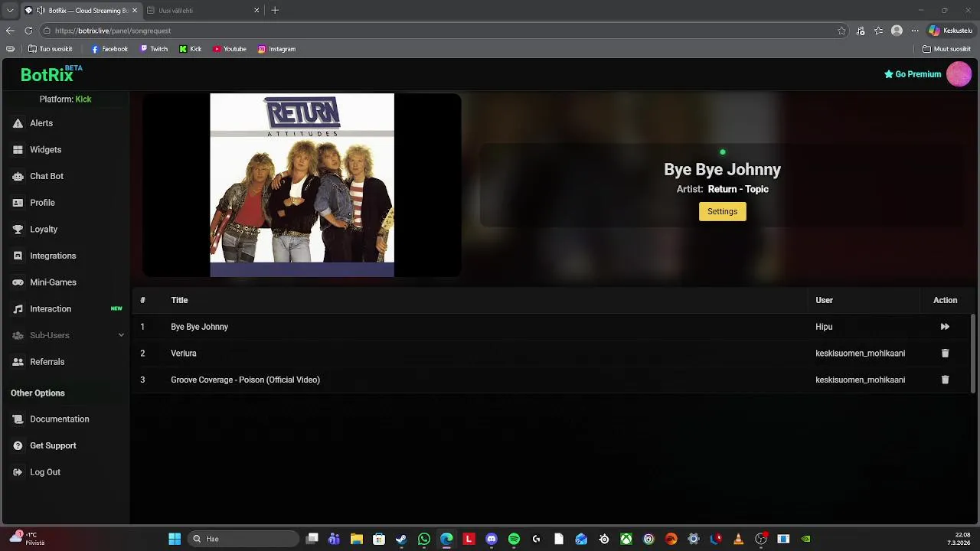
Task: Open the Youtube bookmark
Action: (230, 49)
